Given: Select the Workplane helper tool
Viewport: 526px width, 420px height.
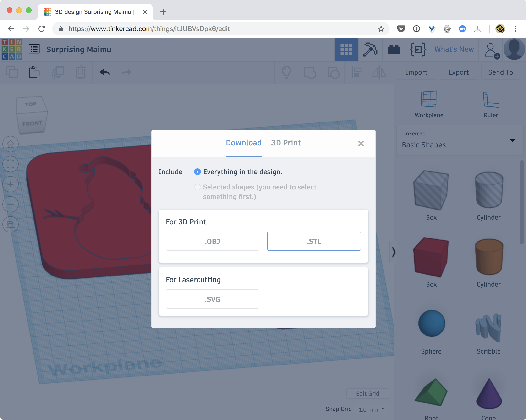Looking at the screenshot, I should [429, 104].
